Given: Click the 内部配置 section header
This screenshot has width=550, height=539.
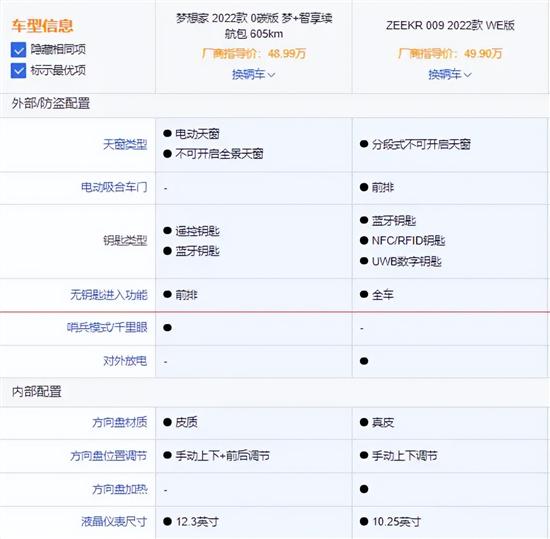Looking at the screenshot, I should [x=36, y=391].
